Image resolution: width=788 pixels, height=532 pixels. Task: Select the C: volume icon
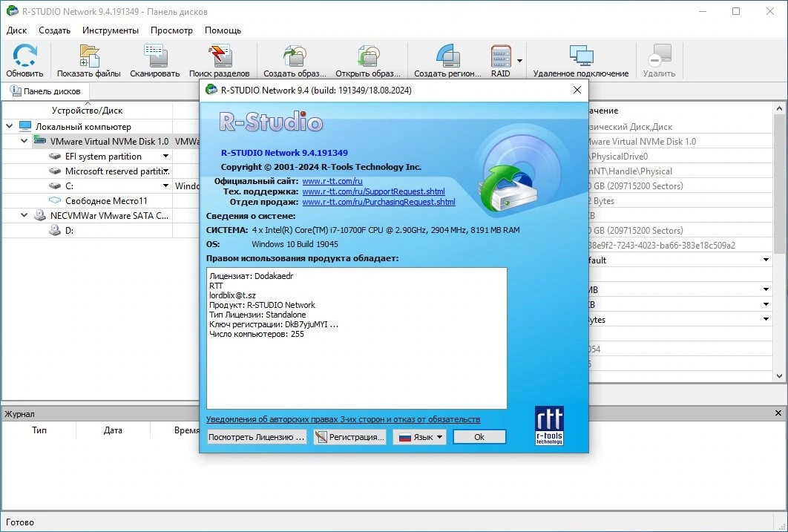click(55, 186)
